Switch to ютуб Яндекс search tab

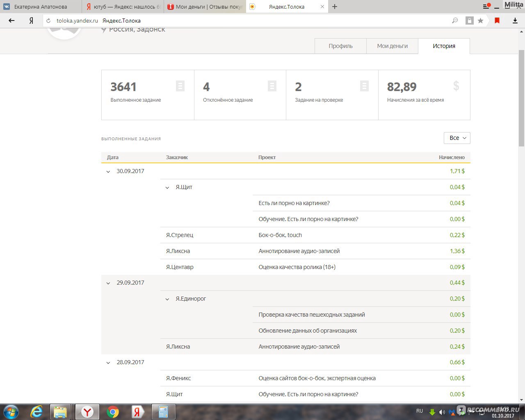pyautogui.click(x=123, y=7)
